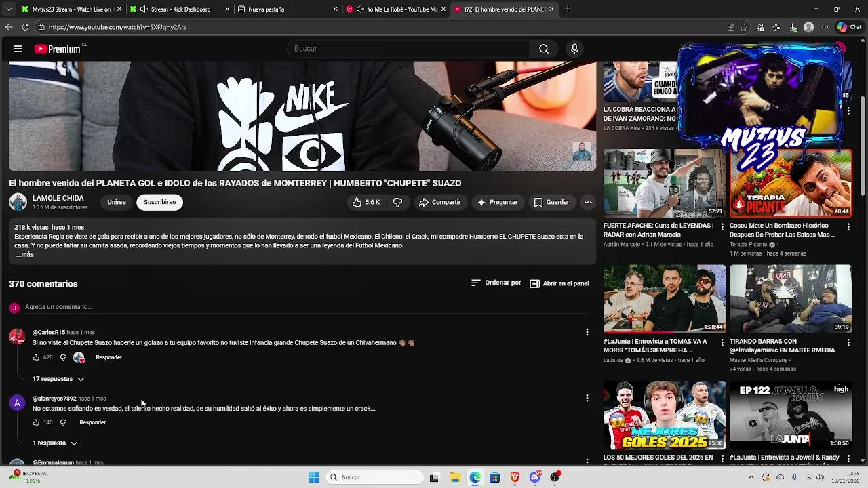The image size is (868, 488).
Task: Open @CarlosR15 commenter profile link
Action: [49, 333]
